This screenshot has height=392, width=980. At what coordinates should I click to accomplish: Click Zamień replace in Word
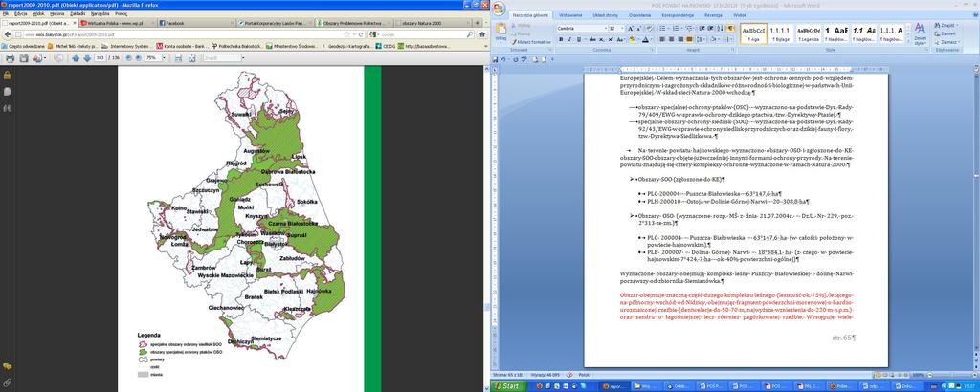pyautogui.click(x=945, y=33)
